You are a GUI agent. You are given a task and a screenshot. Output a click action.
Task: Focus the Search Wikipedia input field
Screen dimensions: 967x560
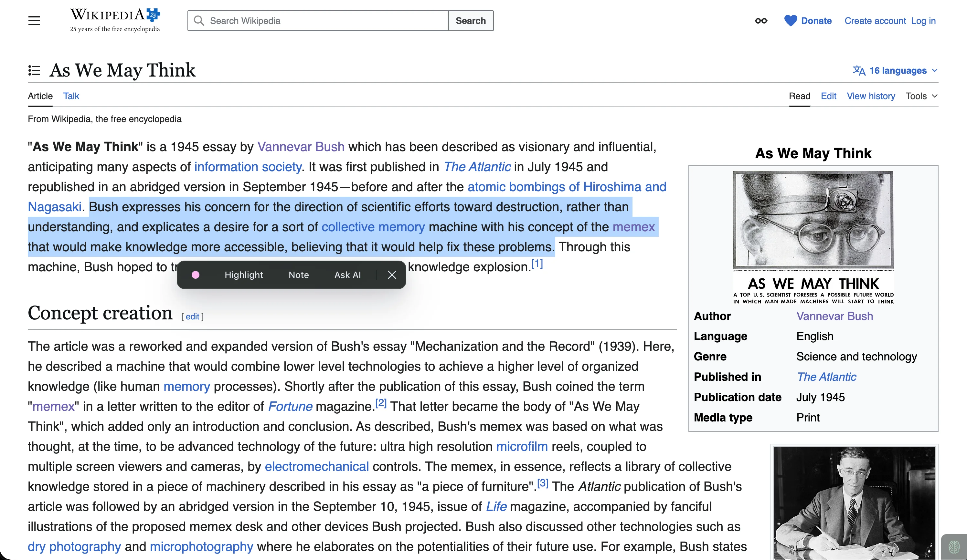[318, 21]
